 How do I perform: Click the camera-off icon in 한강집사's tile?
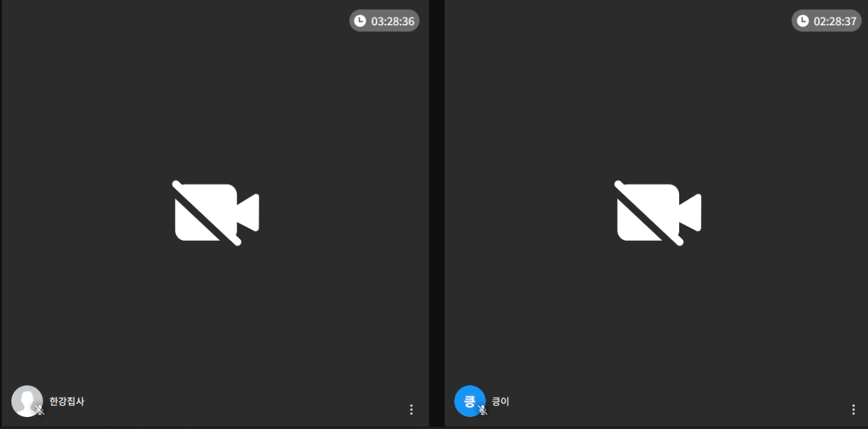pos(216,213)
